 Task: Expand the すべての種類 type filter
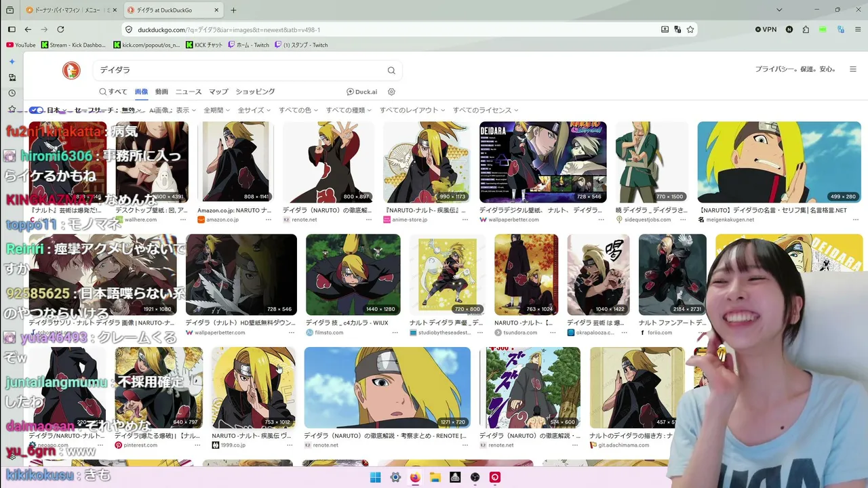click(x=349, y=110)
